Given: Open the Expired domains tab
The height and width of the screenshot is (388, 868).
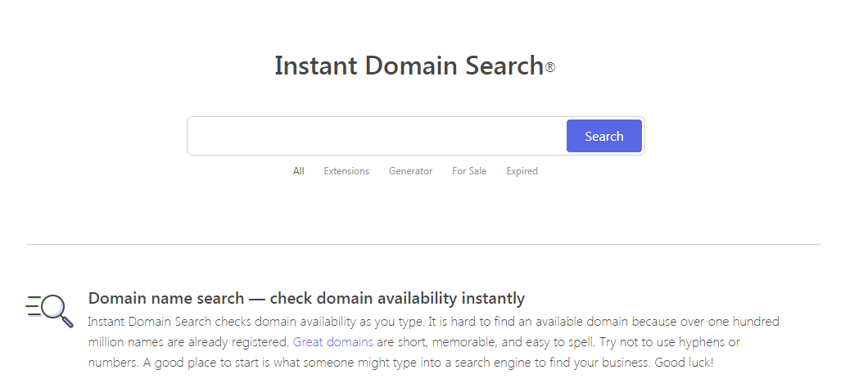Looking at the screenshot, I should [522, 171].
